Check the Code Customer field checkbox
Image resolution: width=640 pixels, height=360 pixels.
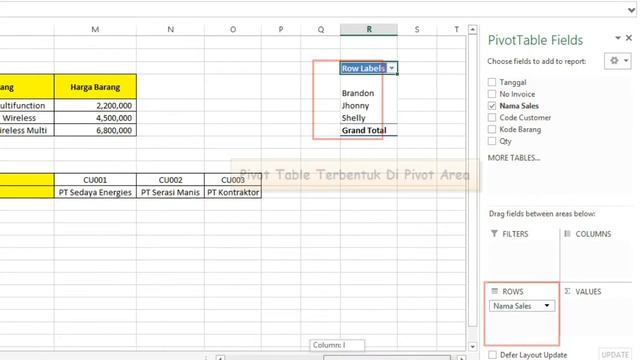tap(492, 118)
